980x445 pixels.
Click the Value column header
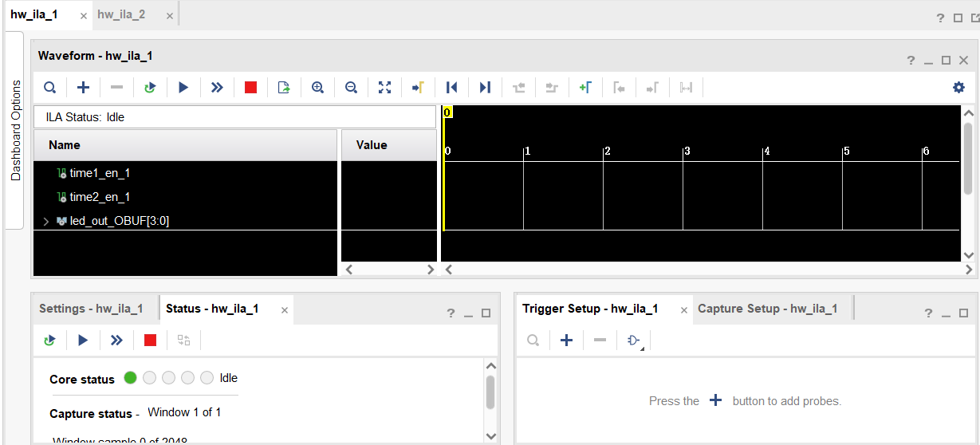point(389,145)
